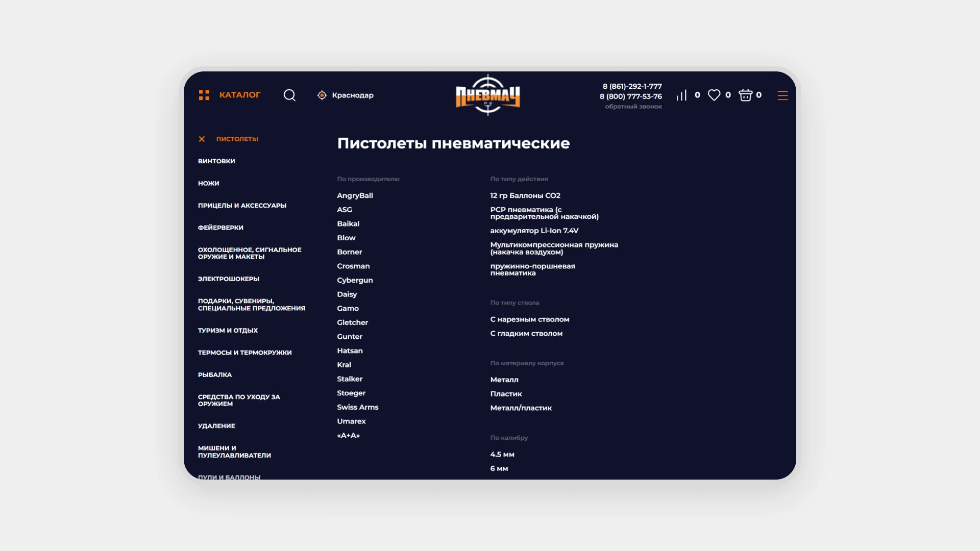Screen dimensions: 980x551
Task: Choose 4.5 мм caliber link
Action: click(x=502, y=455)
